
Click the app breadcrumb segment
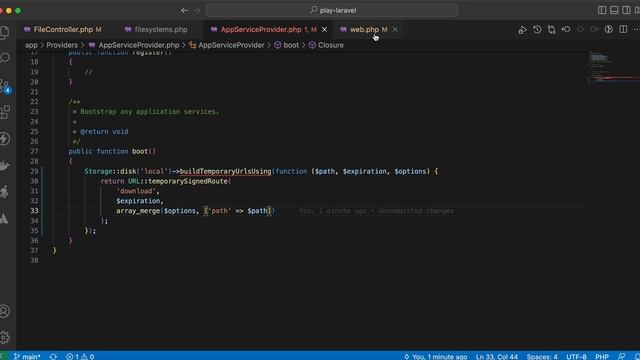click(31, 45)
